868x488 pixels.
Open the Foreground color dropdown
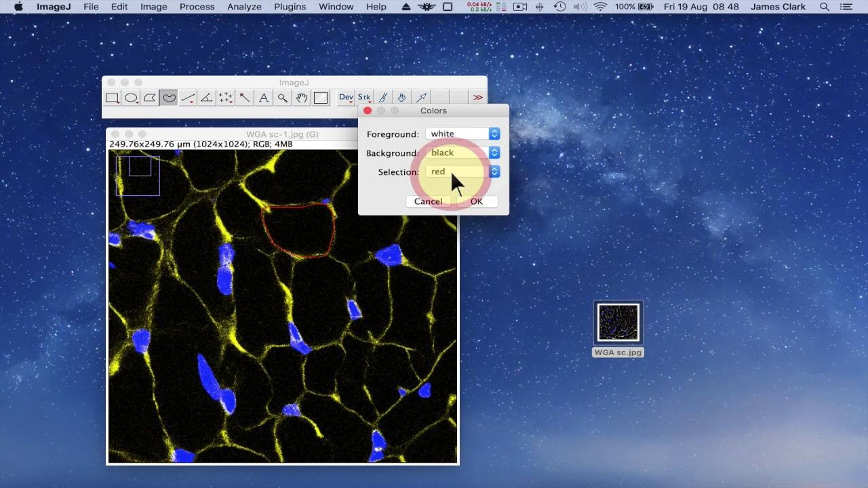(462, 134)
